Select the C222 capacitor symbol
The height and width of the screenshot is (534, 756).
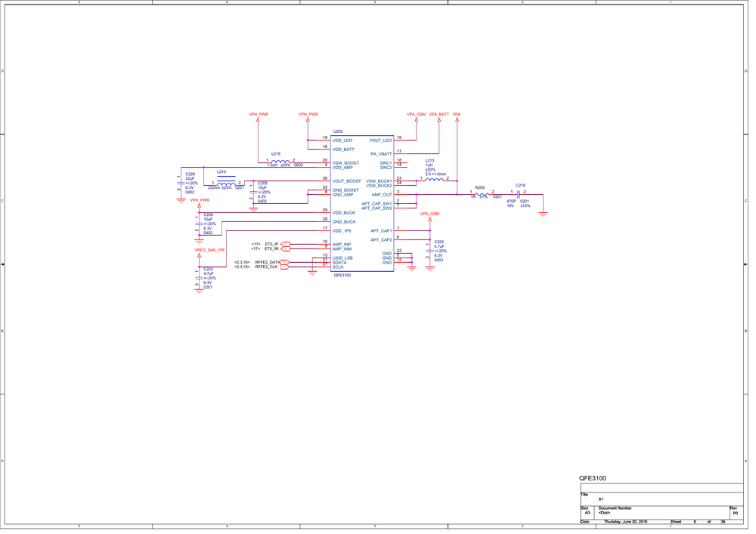[199, 278]
